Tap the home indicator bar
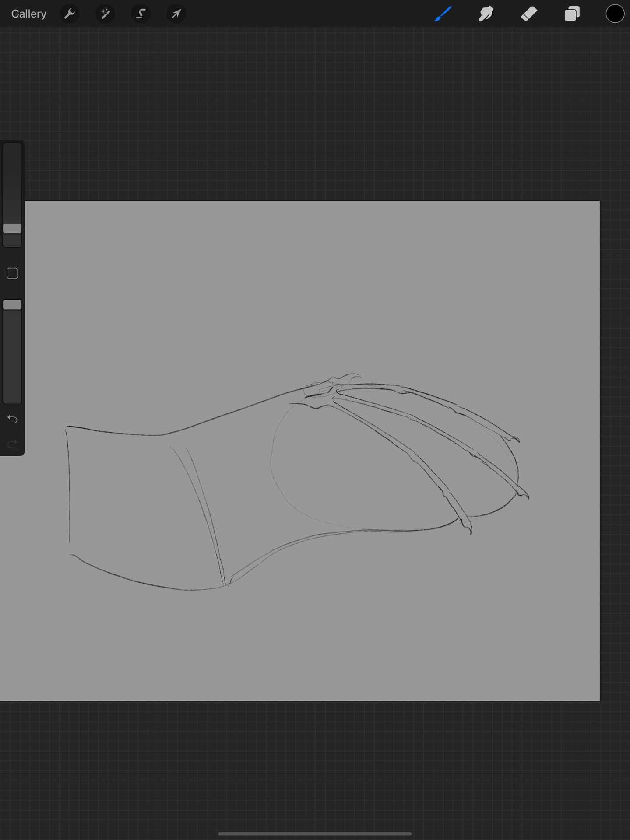Viewport: 630px width, 840px height. coord(315,833)
